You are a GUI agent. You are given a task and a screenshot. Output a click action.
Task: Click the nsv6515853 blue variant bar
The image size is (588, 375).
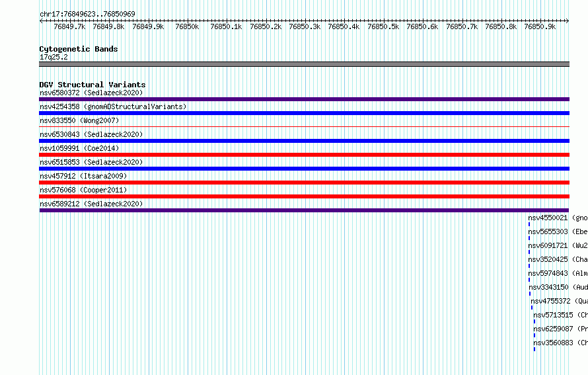(x=304, y=169)
